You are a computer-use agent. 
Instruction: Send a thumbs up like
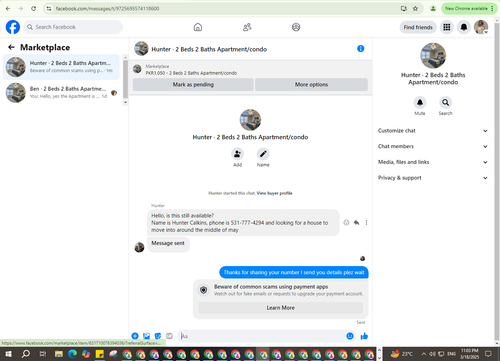[x=364, y=336]
